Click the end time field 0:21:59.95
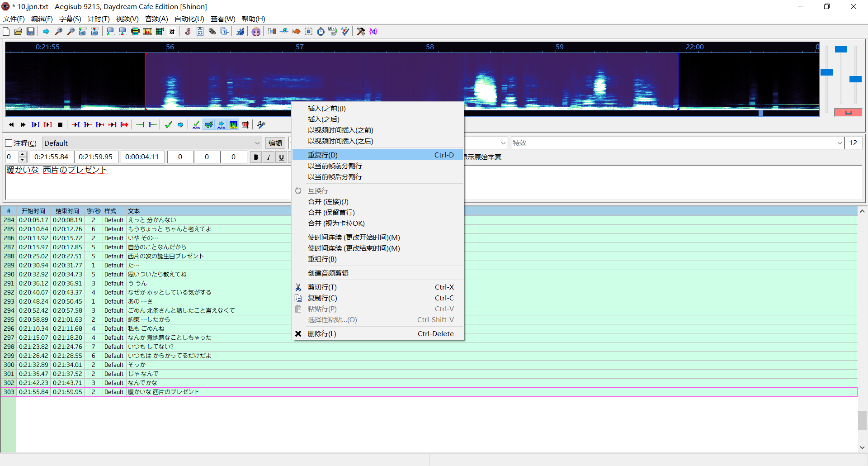868x466 pixels. pos(96,157)
